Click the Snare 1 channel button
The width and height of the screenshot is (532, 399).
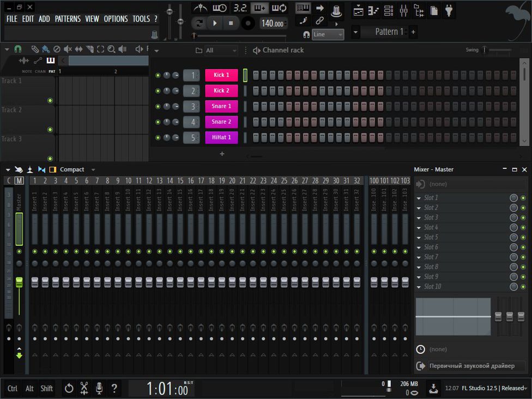click(x=221, y=106)
